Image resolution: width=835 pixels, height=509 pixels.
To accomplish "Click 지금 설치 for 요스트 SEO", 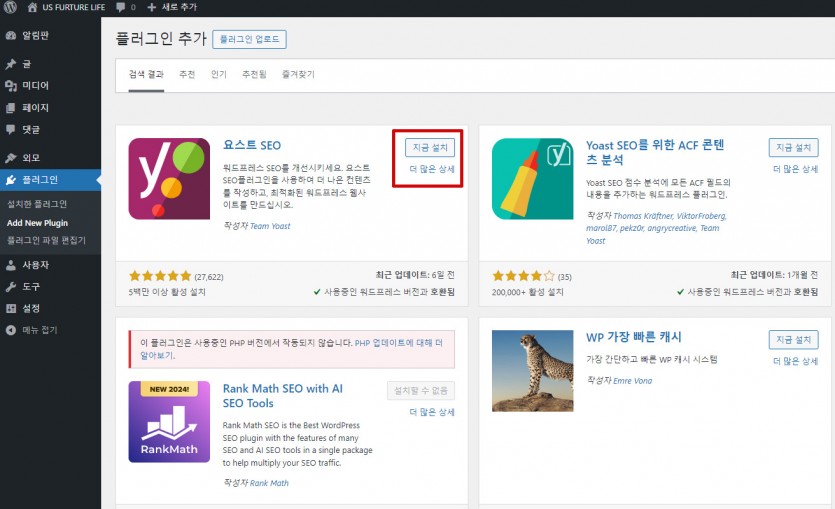I will point(430,148).
